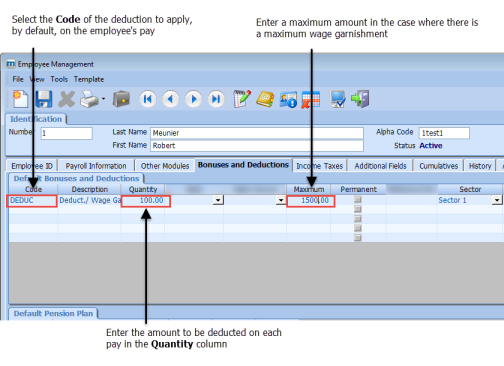Expand the Sector 1 dropdown
The height and width of the screenshot is (366, 504).
coord(497,200)
